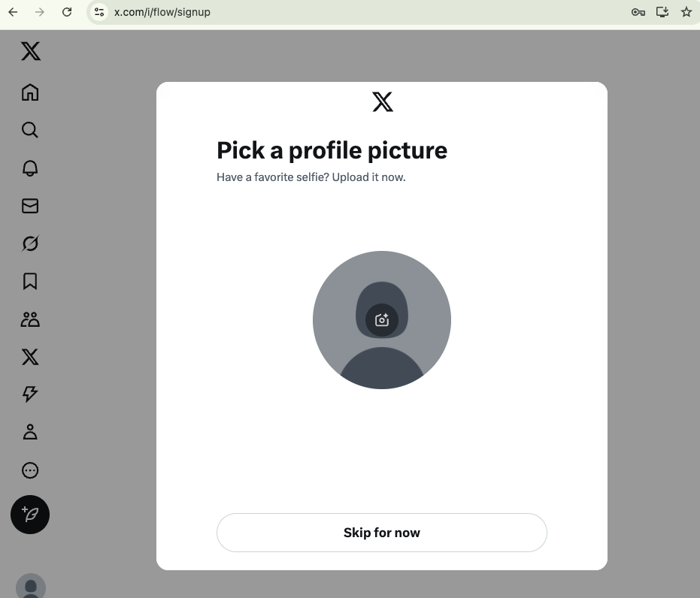Open Explore search magnifier icon
700x598 pixels.
(x=30, y=130)
